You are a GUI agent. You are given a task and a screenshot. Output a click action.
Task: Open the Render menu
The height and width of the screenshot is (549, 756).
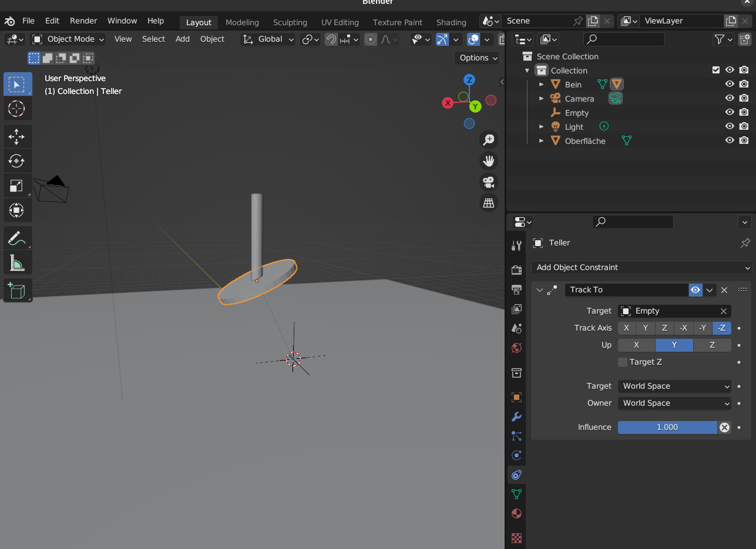[x=83, y=21]
